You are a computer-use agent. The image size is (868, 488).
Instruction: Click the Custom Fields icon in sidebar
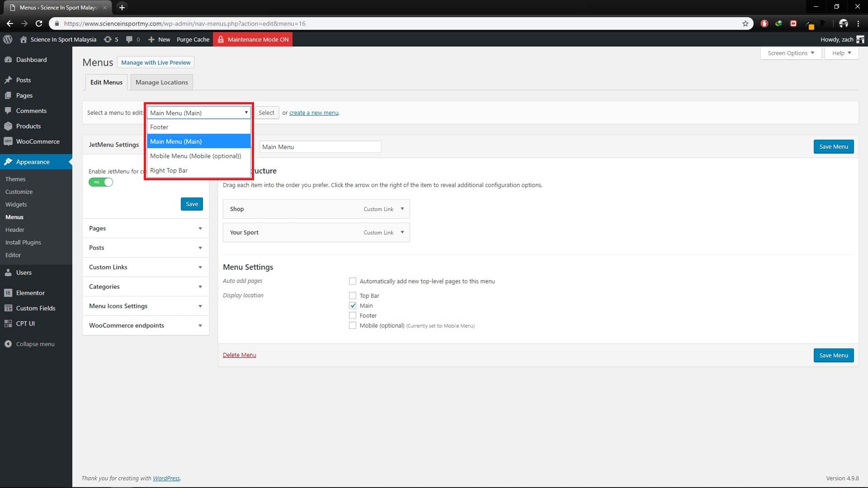(x=8, y=308)
